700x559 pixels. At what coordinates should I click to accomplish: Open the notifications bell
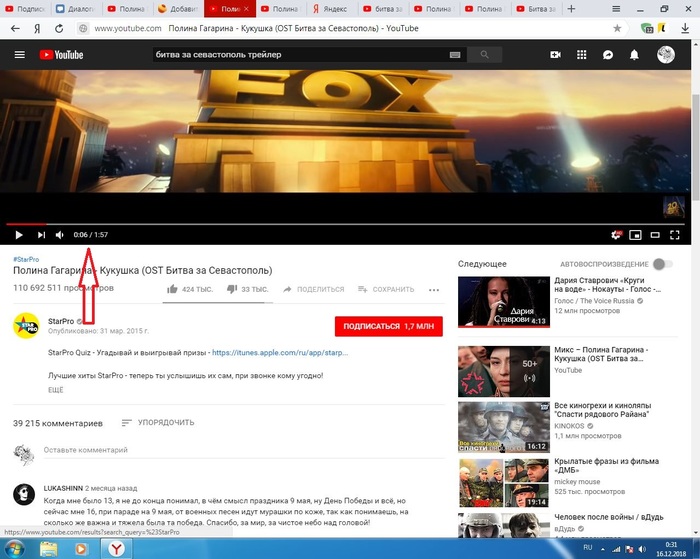[633, 55]
